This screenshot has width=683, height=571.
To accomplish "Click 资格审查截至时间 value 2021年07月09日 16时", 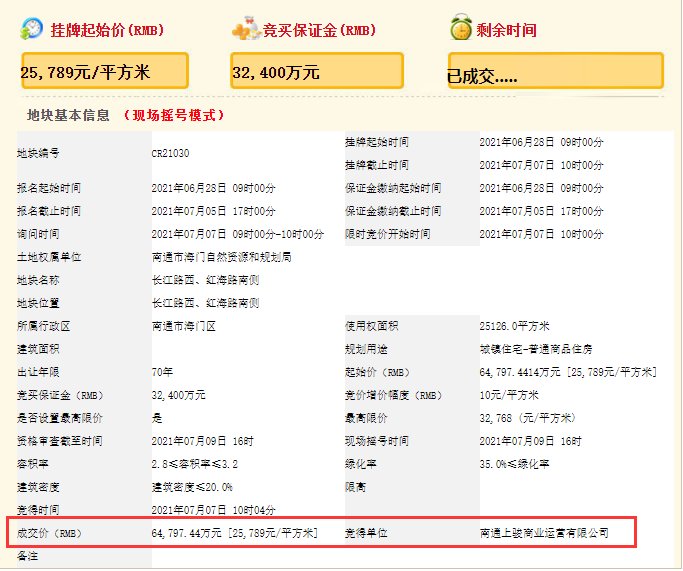I will (203, 442).
